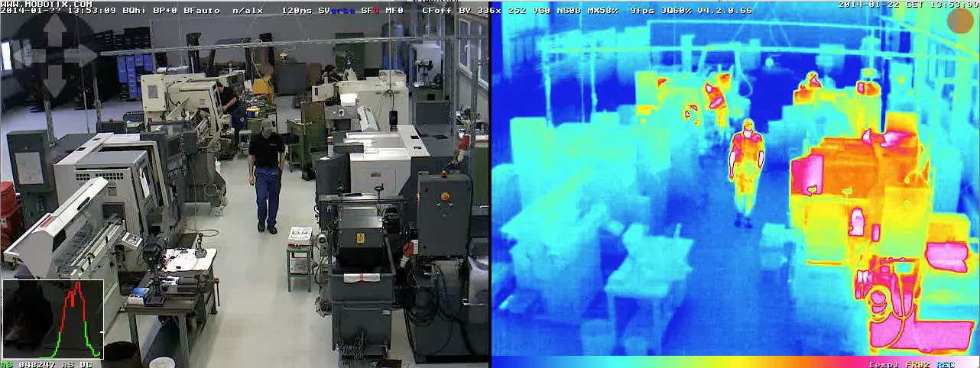Image resolution: width=980 pixels, height=368 pixels.
Task: Click the 048247 counter text
Action: coord(36,364)
